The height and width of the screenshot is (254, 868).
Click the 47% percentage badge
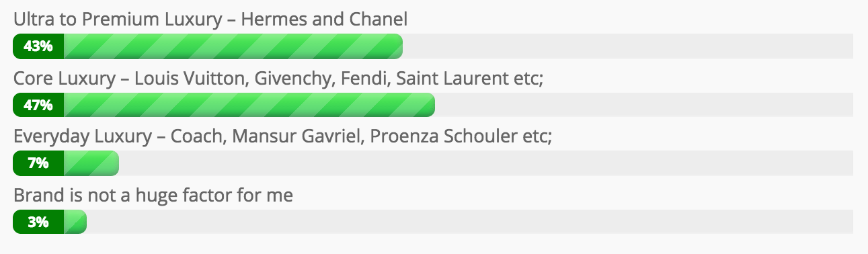pyautogui.click(x=38, y=105)
